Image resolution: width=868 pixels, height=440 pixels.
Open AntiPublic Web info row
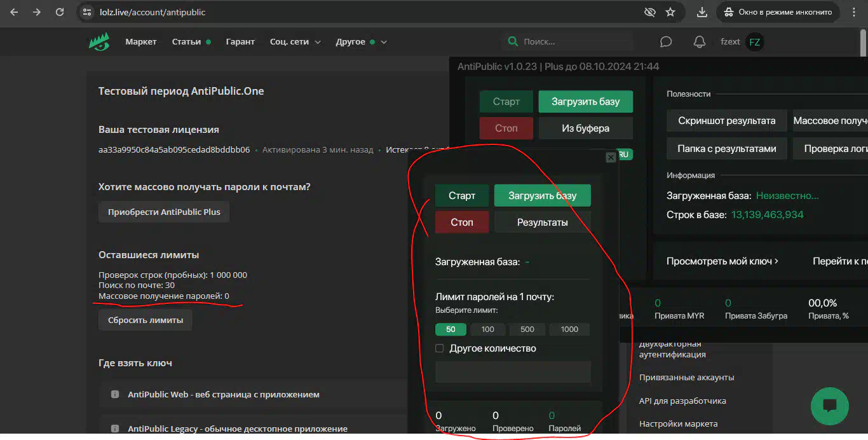click(x=253, y=394)
